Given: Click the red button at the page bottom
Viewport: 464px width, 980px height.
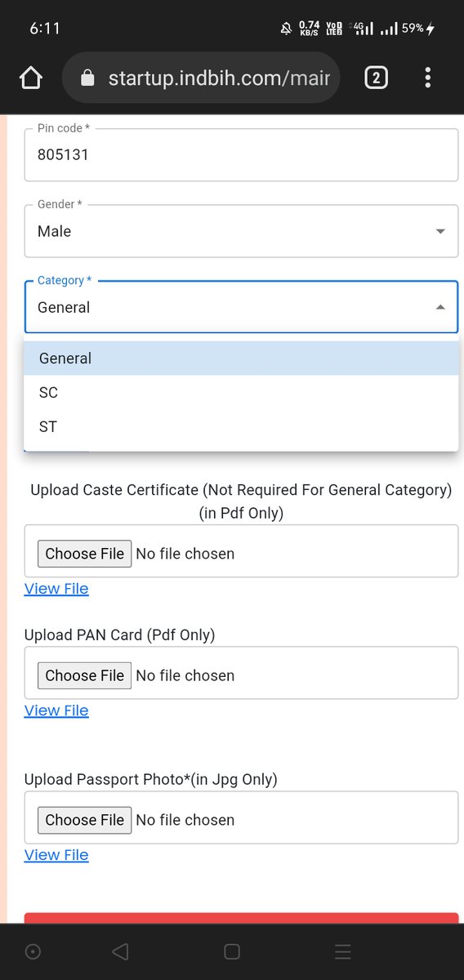Looking at the screenshot, I should tap(241, 918).
